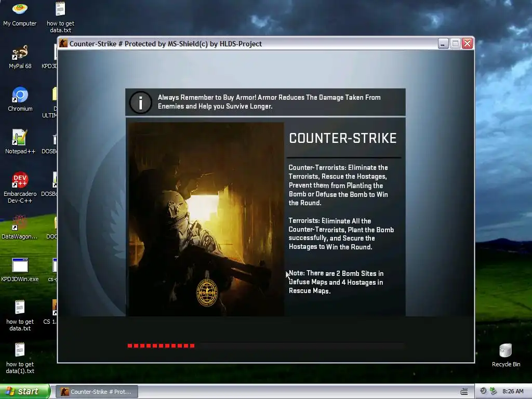Click the green safely remove hardware tray icon

click(x=493, y=391)
